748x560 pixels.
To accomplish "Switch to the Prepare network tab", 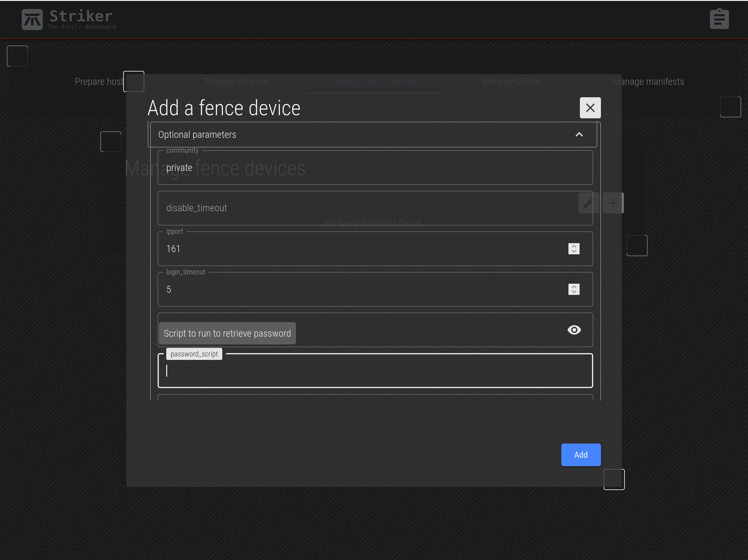I will (236, 81).
